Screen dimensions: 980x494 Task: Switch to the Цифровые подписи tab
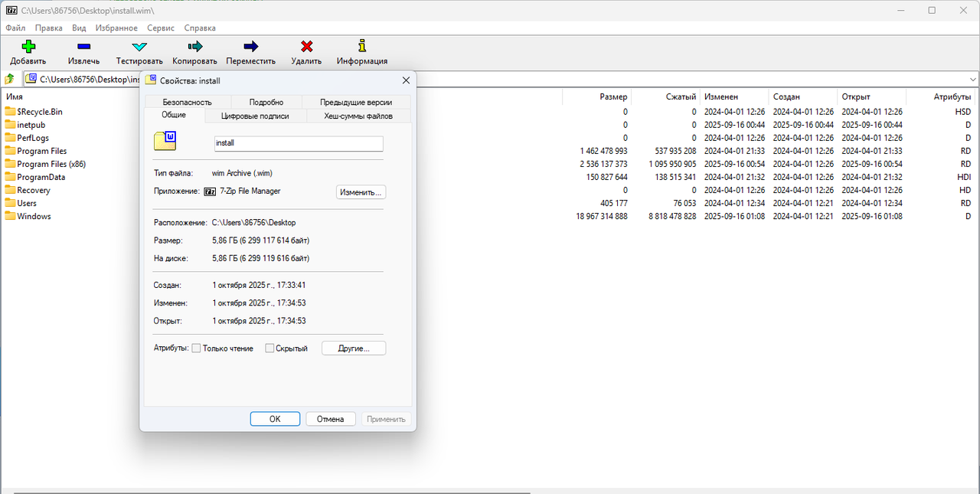click(x=255, y=116)
